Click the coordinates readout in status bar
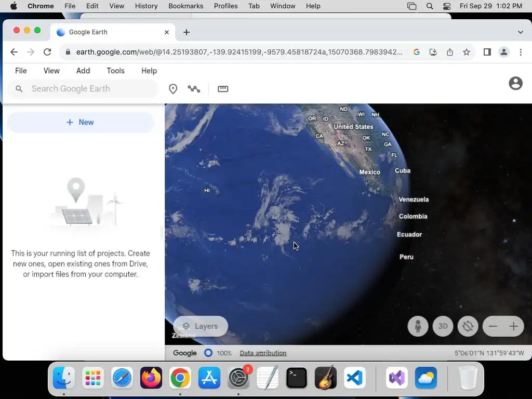Screen dimensions: 532x399 pyautogui.click(x=489, y=353)
